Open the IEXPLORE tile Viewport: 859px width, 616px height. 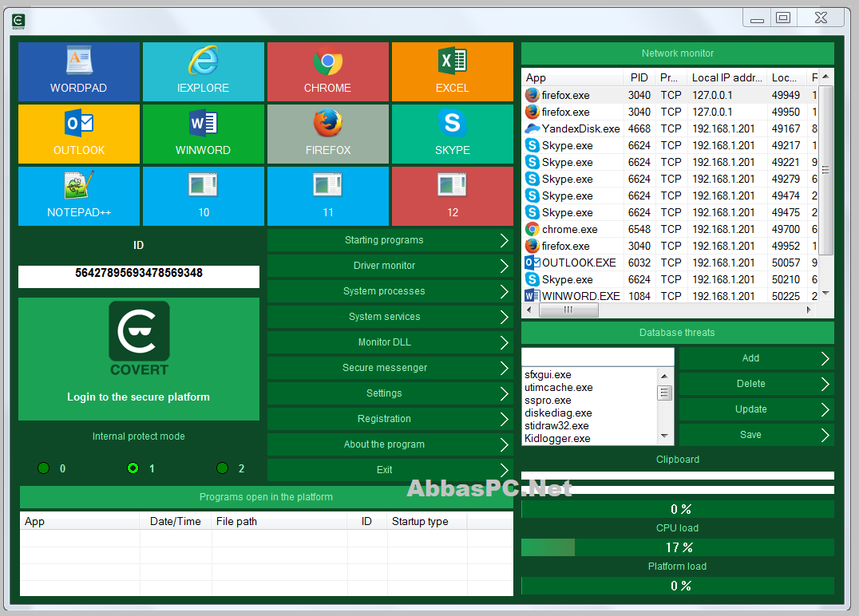click(x=204, y=72)
